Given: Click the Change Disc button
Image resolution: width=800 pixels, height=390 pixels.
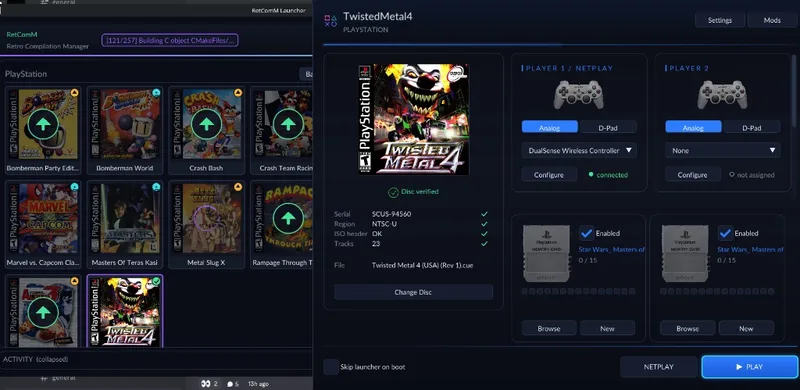Looking at the screenshot, I should [413, 292].
